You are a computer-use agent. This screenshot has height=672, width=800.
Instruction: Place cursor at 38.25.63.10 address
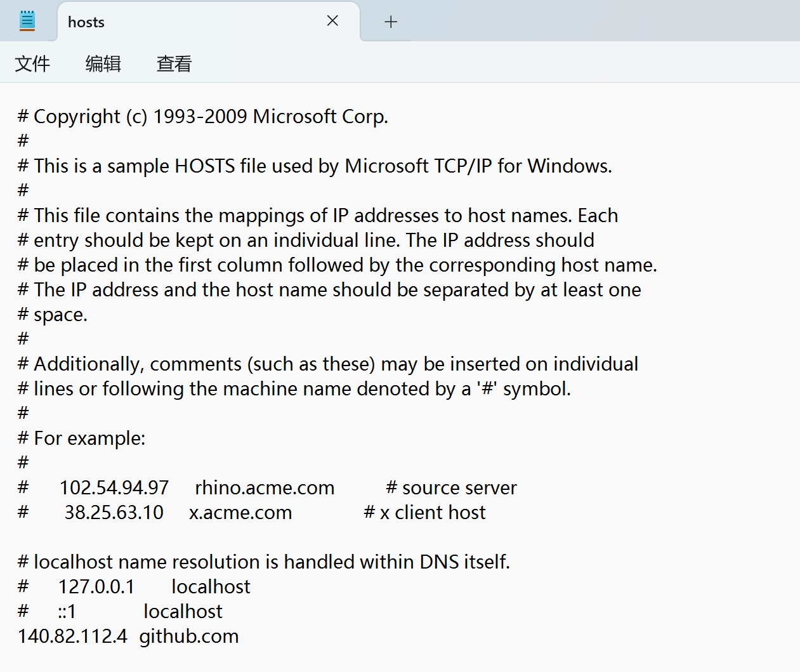coord(114,513)
